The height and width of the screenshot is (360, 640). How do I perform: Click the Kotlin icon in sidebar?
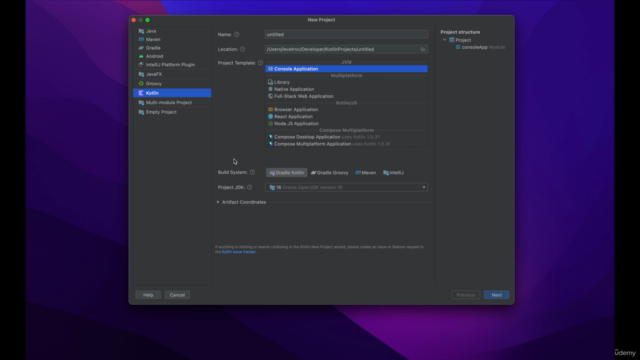coord(141,93)
